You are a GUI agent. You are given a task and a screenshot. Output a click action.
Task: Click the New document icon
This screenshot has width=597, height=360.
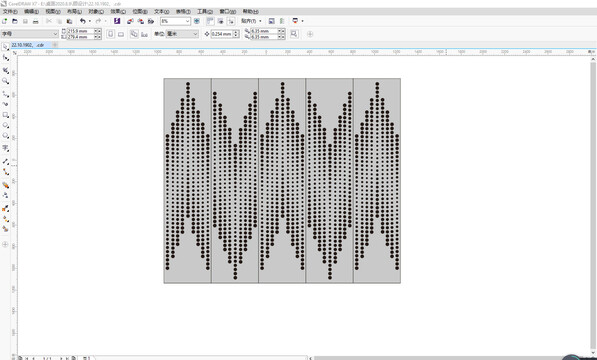coord(5,21)
